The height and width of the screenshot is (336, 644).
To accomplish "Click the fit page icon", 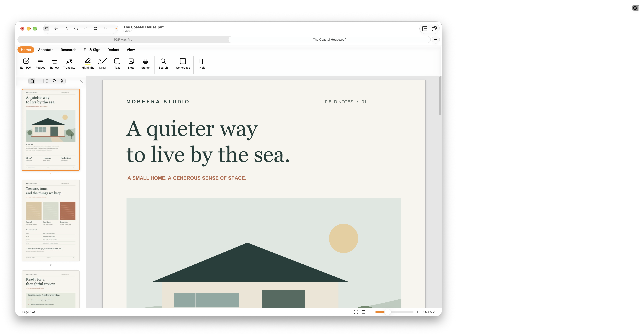I will [x=356, y=312].
